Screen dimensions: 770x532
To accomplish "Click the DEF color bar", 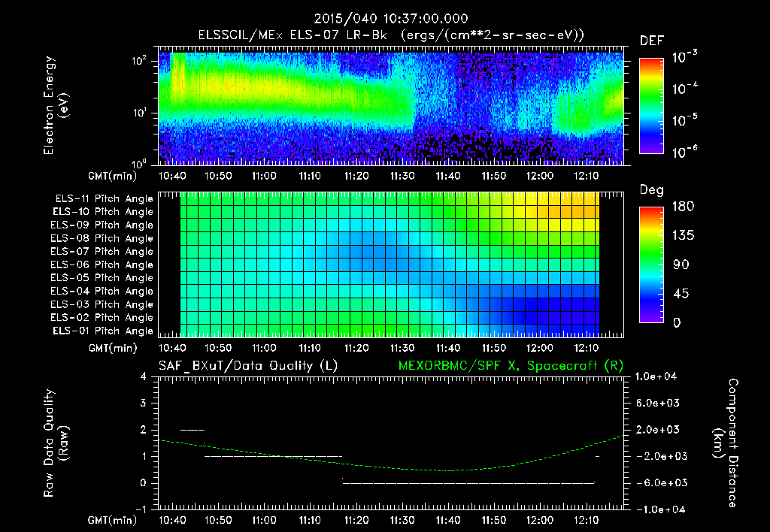I will pyautogui.click(x=652, y=105).
